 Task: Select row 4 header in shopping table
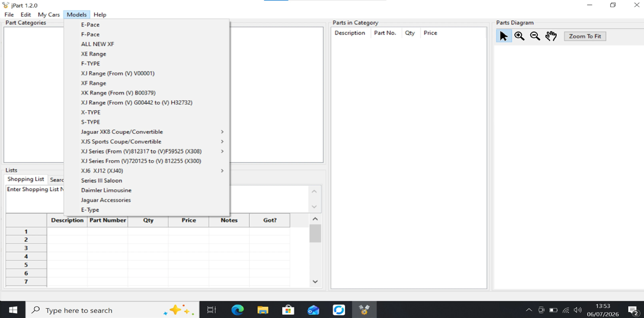coord(26,256)
